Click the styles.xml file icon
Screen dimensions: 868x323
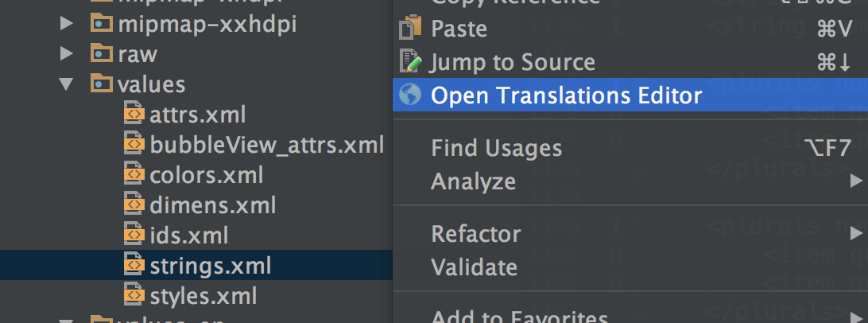pyautogui.click(x=133, y=294)
